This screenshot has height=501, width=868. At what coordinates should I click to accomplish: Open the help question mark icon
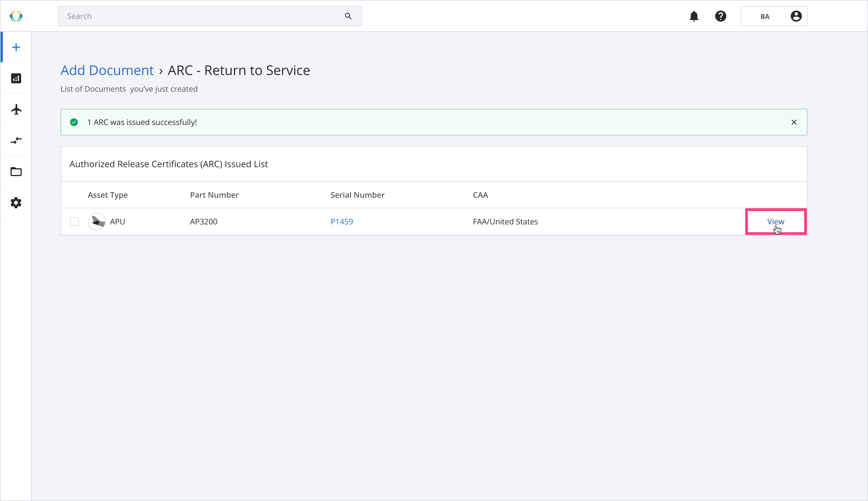(x=720, y=16)
